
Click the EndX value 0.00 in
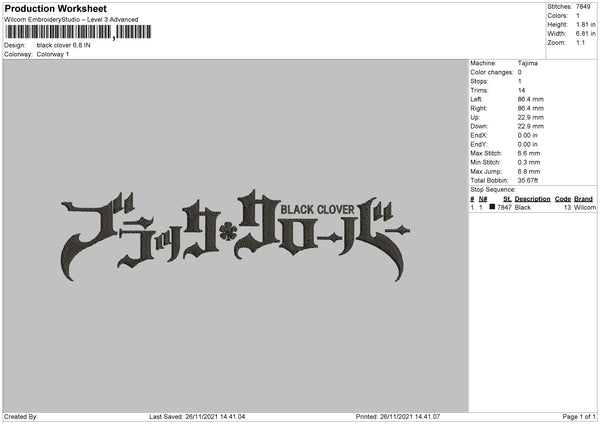pyautogui.click(x=528, y=135)
